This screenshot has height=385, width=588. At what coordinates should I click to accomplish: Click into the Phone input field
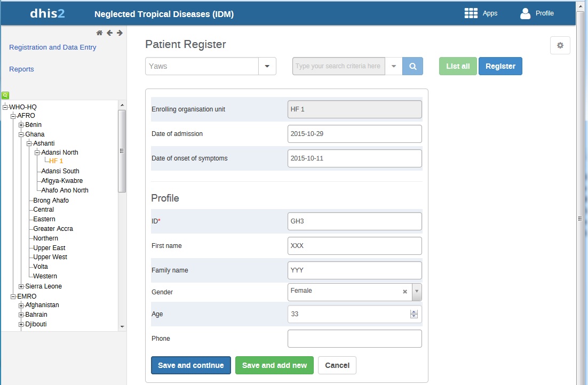pyautogui.click(x=354, y=339)
